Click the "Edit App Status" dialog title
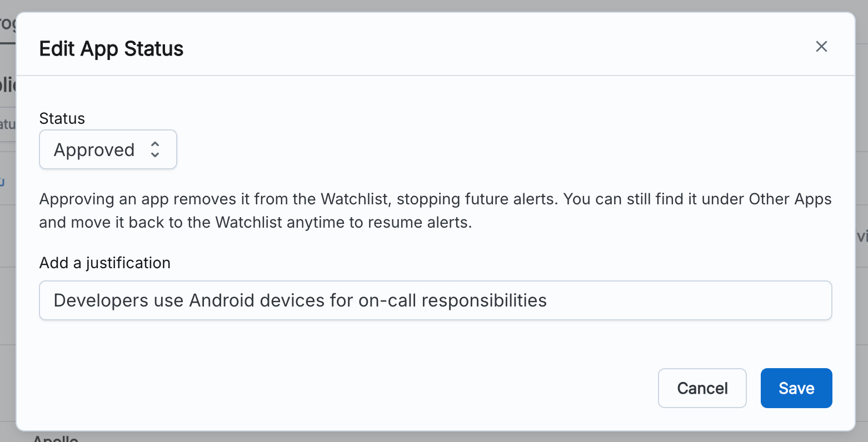This screenshot has width=868, height=442. point(111,49)
